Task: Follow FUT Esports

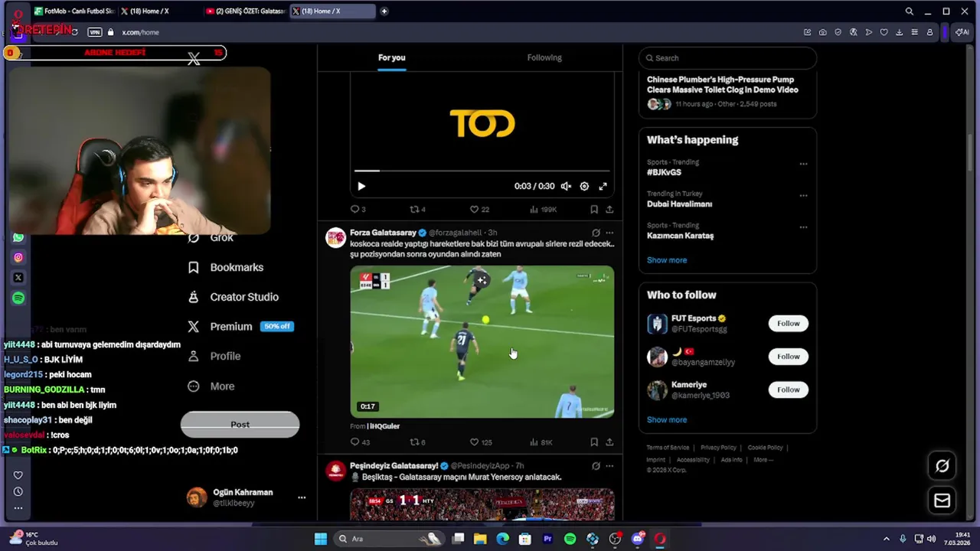Action: 788,323
